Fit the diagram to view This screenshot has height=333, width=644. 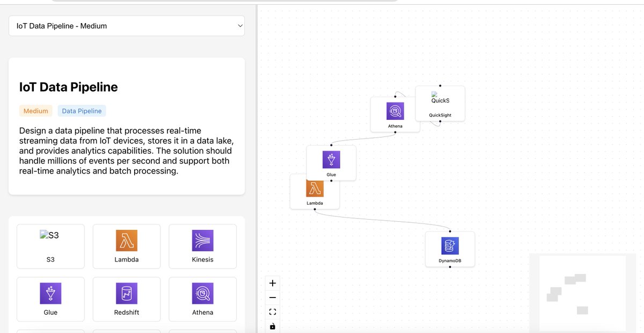point(273,312)
